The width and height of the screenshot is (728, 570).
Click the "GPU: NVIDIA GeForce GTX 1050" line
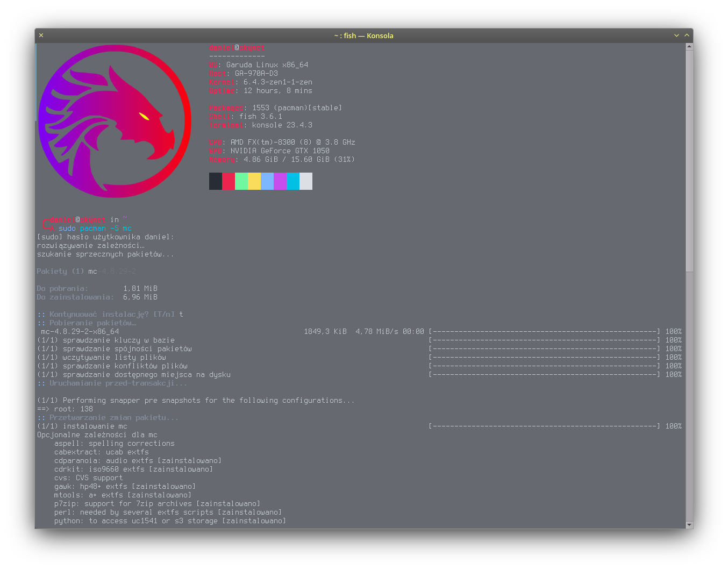click(269, 151)
